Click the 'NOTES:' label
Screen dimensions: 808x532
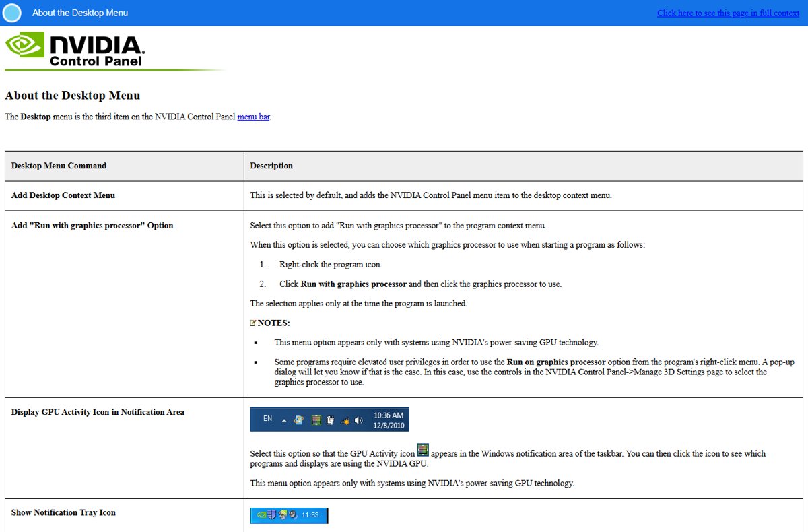274,323
